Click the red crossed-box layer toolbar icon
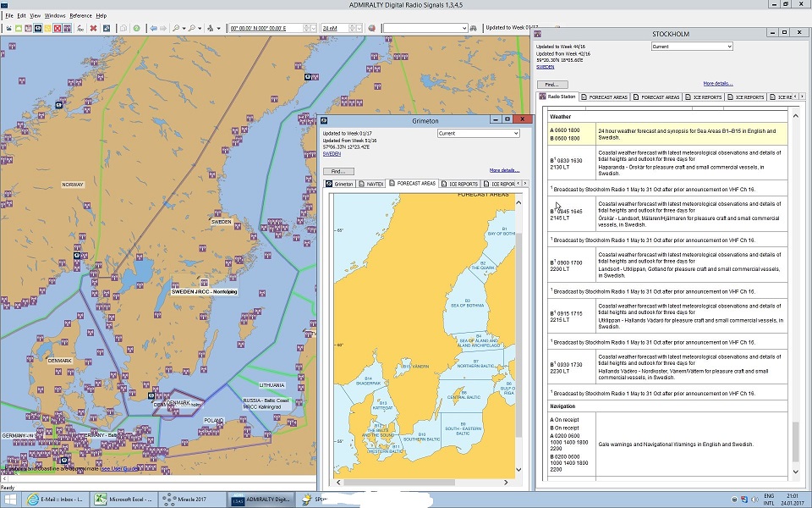This screenshot has width=812, height=508. click(x=57, y=29)
